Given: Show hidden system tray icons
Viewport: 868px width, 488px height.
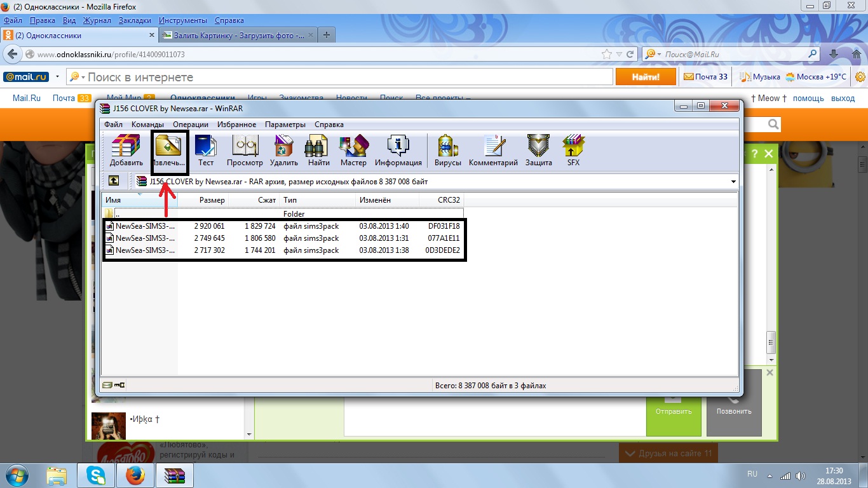Looking at the screenshot, I should [x=769, y=475].
